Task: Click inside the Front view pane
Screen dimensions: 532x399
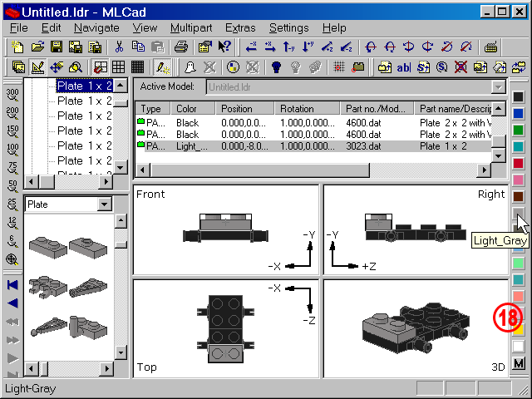Action: [x=226, y=230]
